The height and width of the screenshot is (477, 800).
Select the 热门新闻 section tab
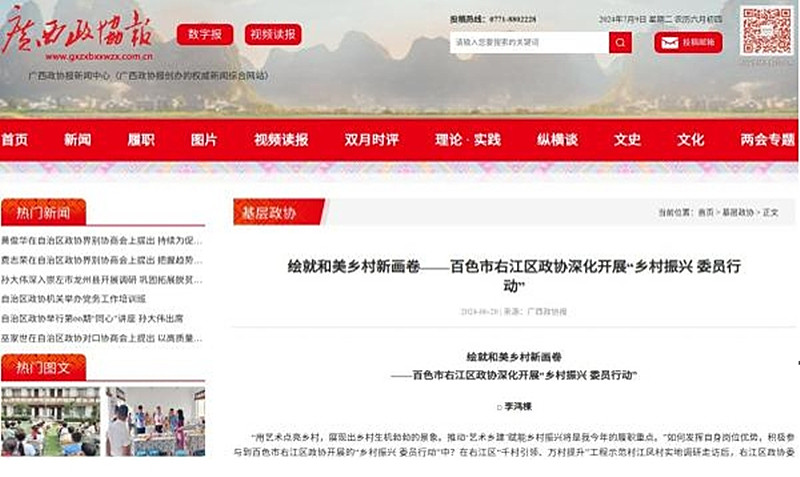click(x=43, y=212)
